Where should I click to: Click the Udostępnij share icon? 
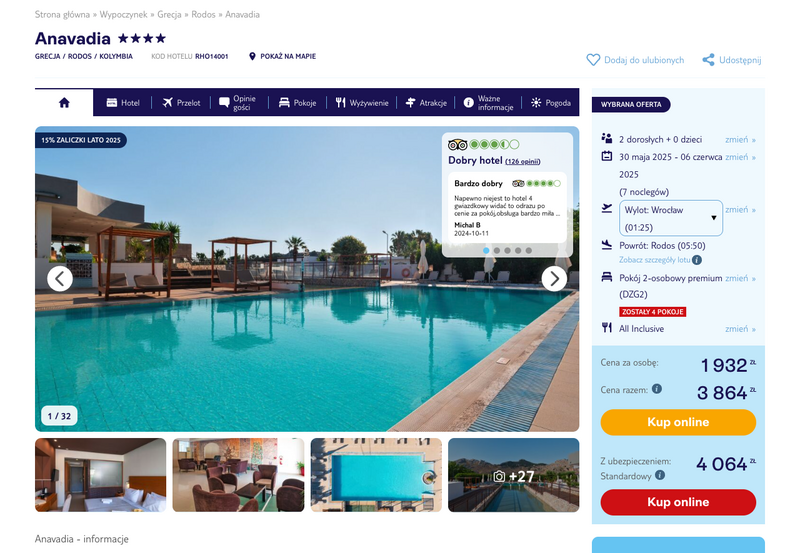pyautogui.click(x=708, y=60)
